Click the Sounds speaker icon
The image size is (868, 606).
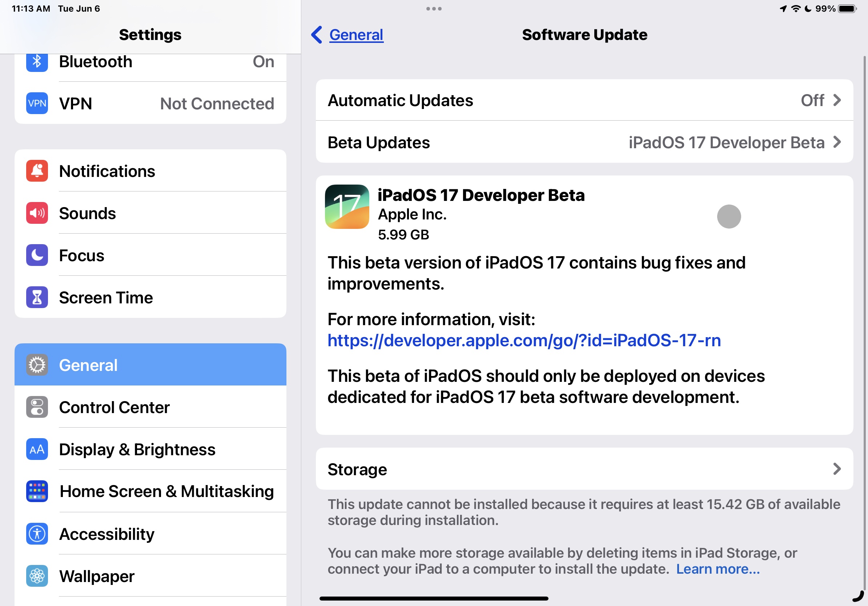coord(36,213)
